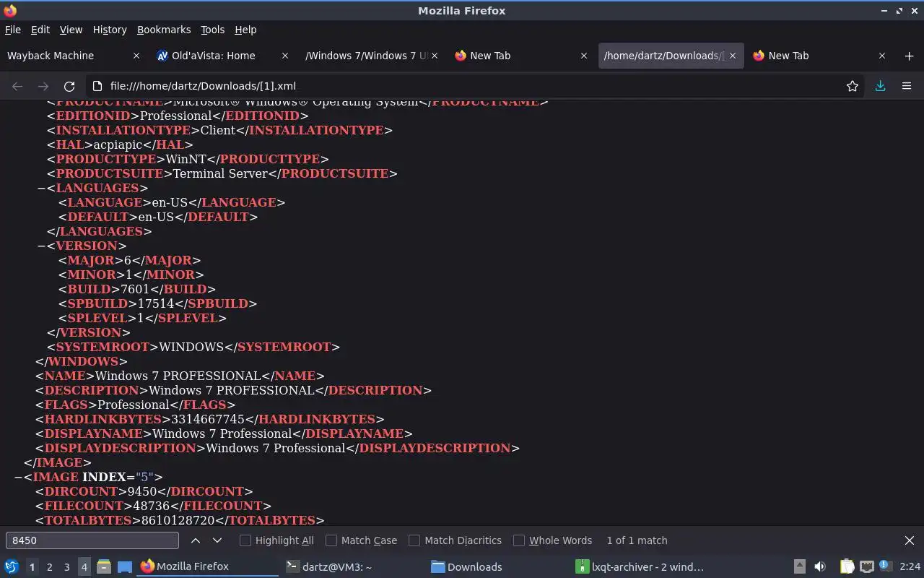This screenshot has height=578, width=924.
Task: Click the update notifier tray icon
Action: (885, 566)
